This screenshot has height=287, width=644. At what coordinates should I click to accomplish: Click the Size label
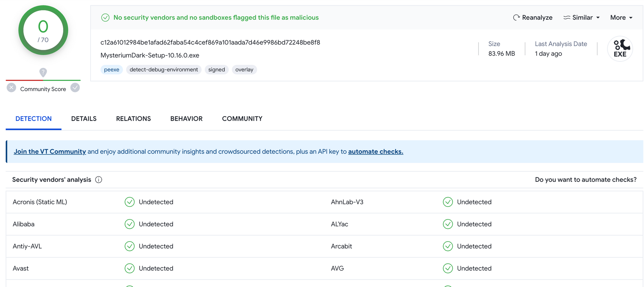(x=494, y=44)
